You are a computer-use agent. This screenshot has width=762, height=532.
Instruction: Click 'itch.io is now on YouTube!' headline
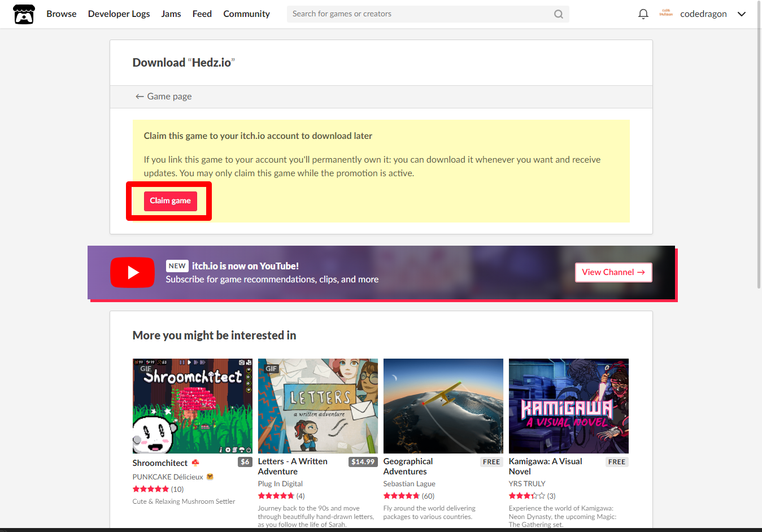pos(245,266)
